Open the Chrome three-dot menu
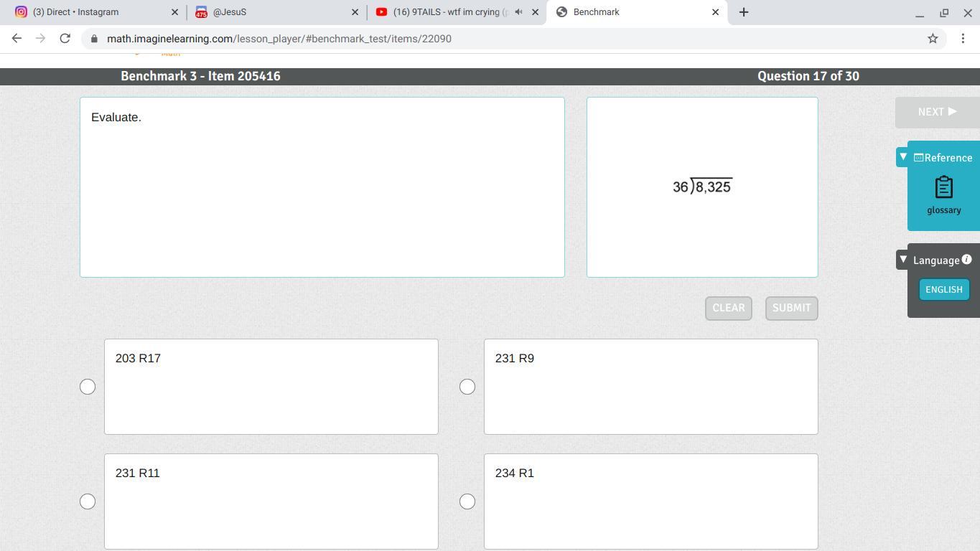This screenshot has height=551, width=980. [963, 39]
